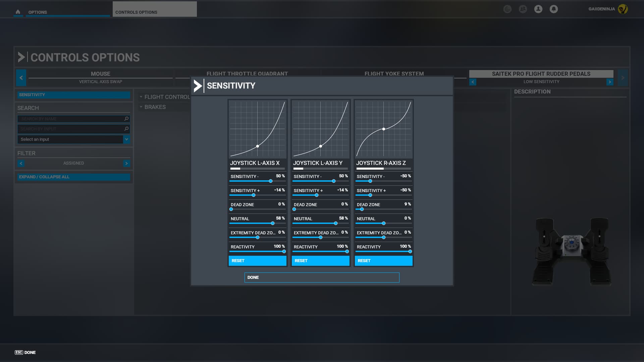Switch to previous rudder pedals profile
644x362 pixels.
(x=473, y=82)
